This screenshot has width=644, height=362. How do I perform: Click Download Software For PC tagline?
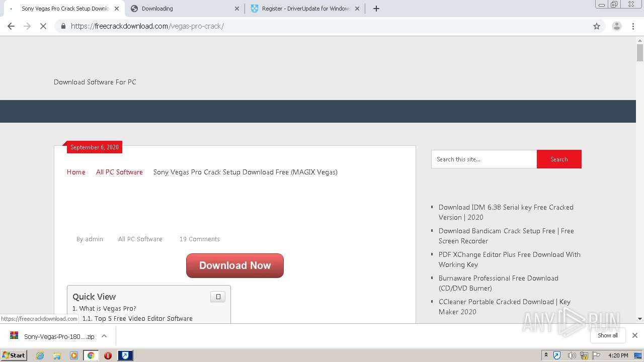coord(95,82)
